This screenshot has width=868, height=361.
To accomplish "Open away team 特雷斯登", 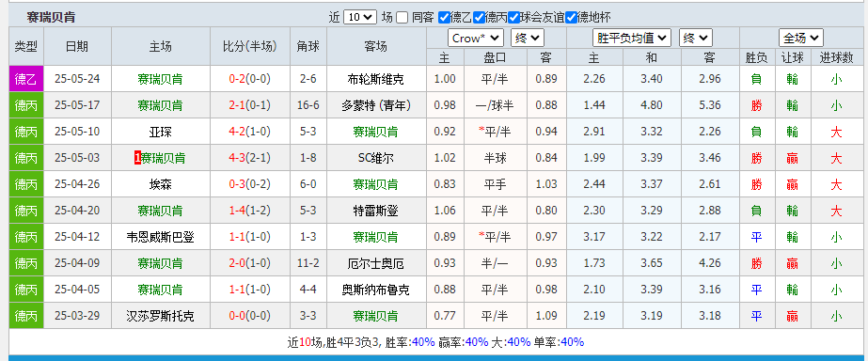I will click(376, 211).
